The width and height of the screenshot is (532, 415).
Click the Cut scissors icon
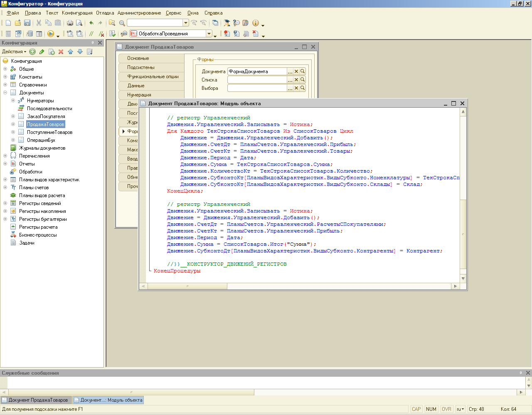[x=39, y=23]
